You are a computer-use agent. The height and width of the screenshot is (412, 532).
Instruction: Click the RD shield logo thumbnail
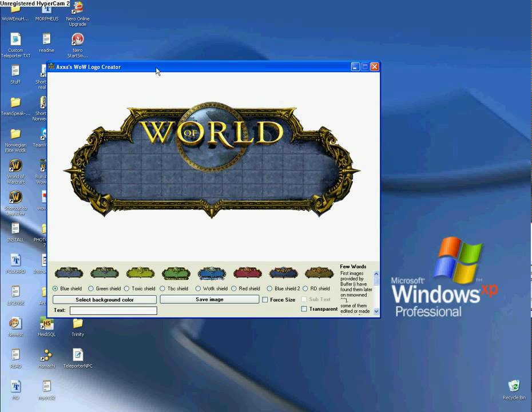319,273
